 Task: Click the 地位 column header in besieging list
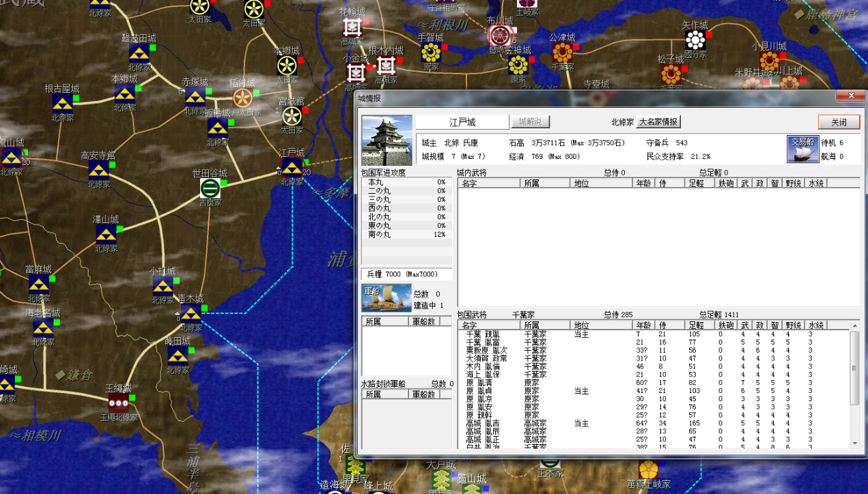tap(602, 325)
